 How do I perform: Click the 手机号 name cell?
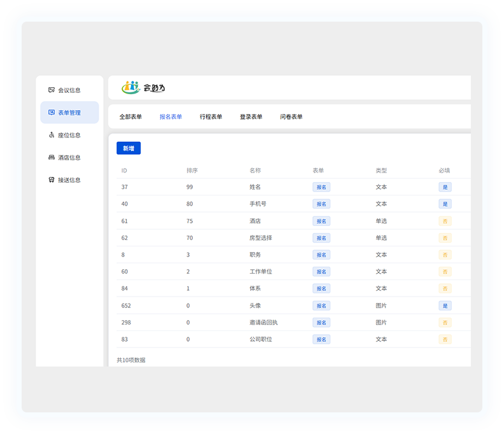(x=258, y=204)
